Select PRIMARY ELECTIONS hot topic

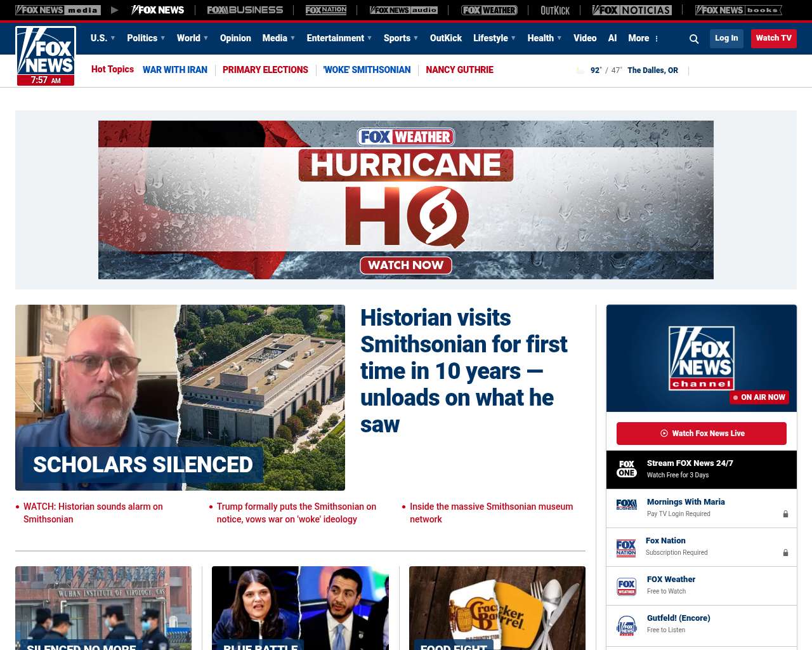click(x=265, y=70)
